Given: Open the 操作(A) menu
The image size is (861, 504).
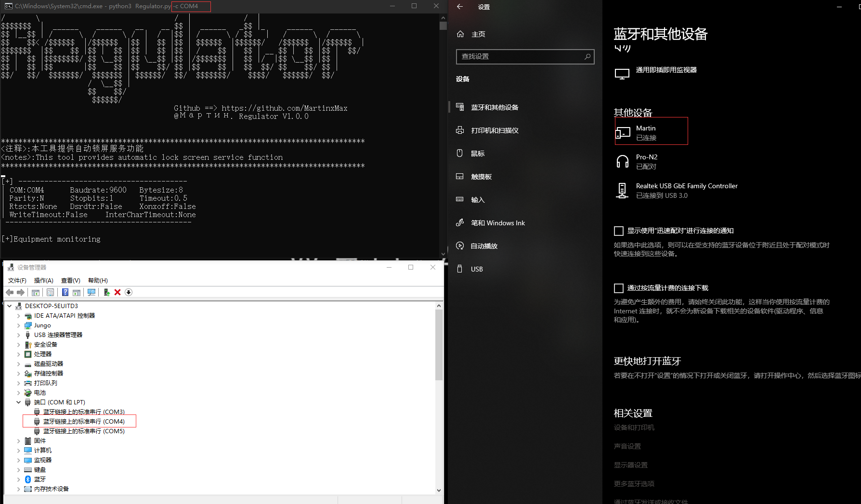Looking at the screenshot, I should pos(43,281).
